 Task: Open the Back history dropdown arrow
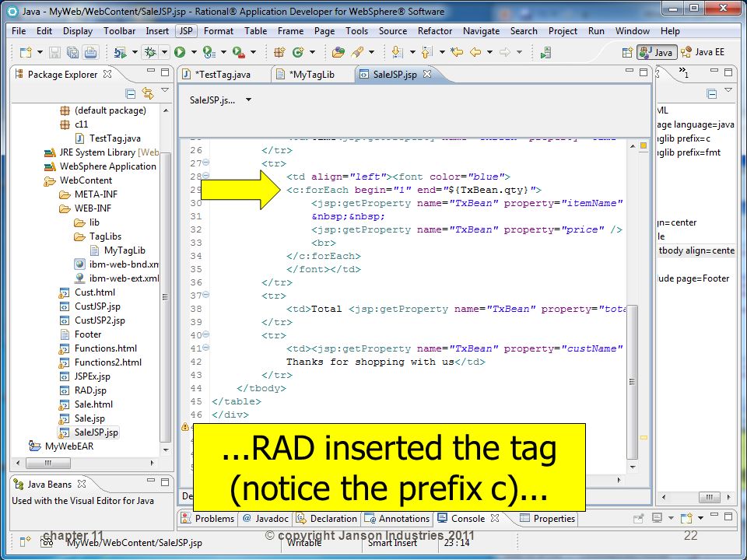[489, 52]
